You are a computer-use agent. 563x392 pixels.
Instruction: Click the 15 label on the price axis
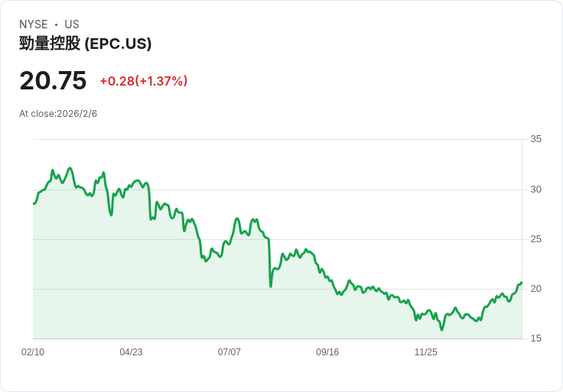[535, 339]
